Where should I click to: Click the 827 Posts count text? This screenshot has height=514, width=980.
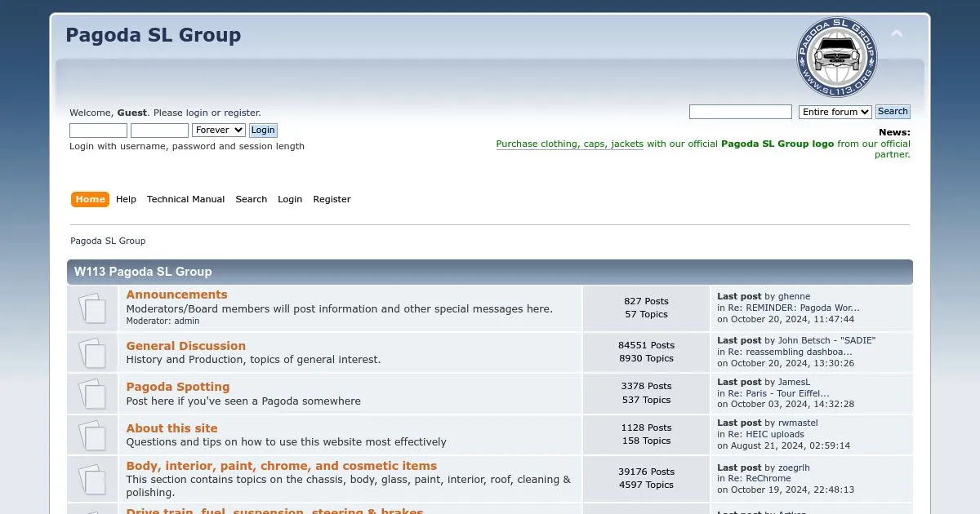coord(646,301)
